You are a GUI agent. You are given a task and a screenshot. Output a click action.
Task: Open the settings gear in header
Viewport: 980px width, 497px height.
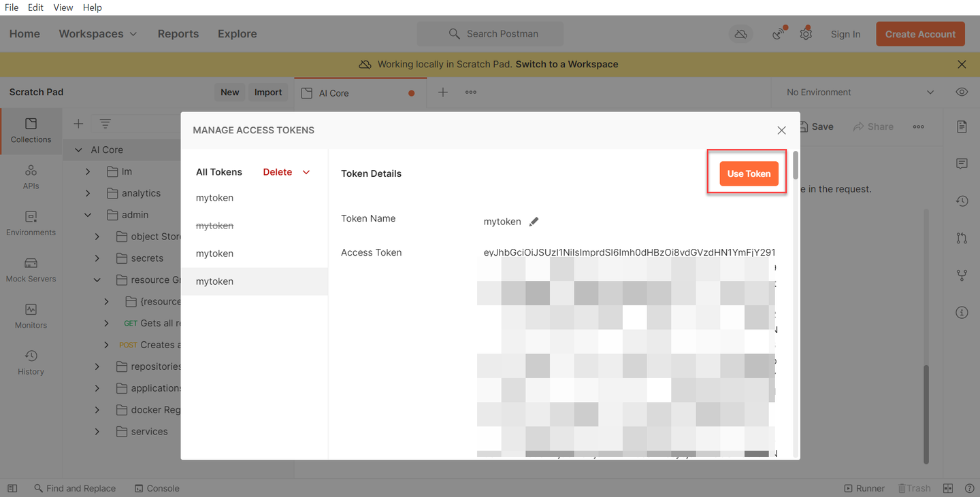pyautogui.click(x=806, y=34)
